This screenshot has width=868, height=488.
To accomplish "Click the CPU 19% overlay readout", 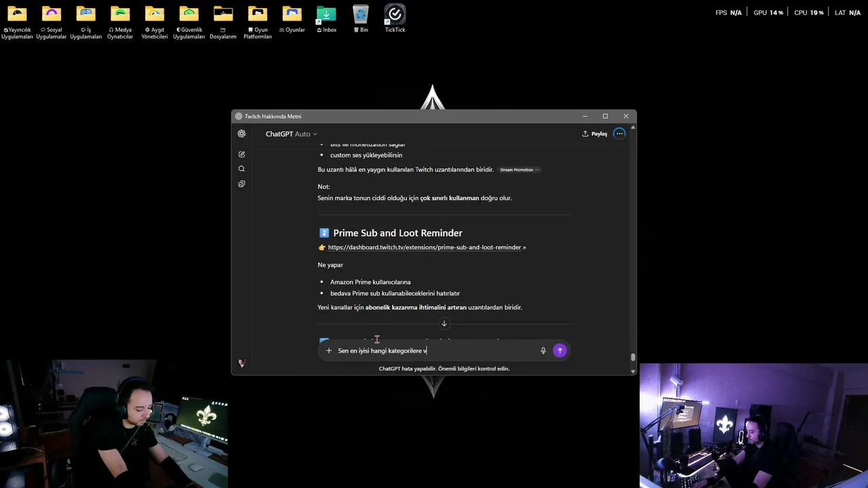I will point(809,13).
